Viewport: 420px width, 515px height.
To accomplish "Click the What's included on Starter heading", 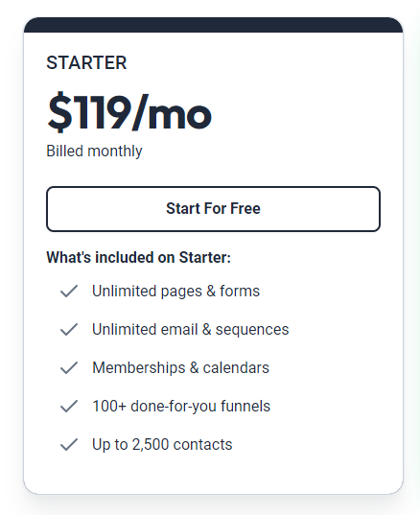I will (x=139, y=257).
